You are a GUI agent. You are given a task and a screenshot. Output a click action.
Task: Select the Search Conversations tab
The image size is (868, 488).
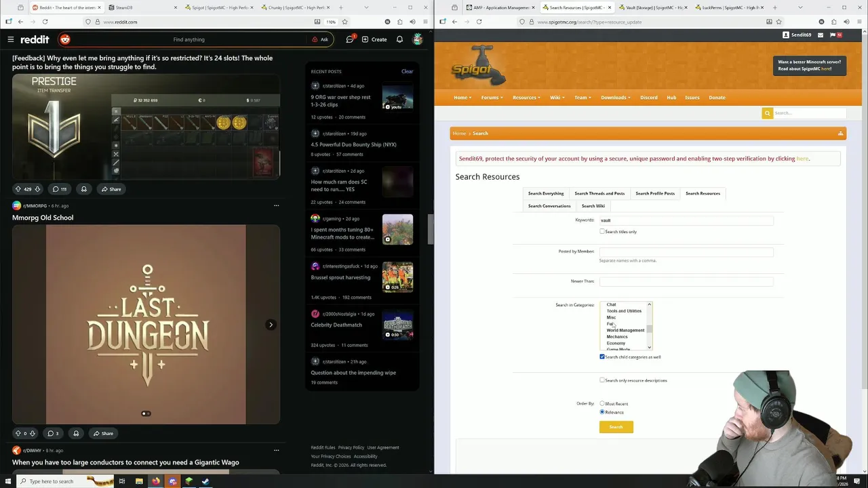point(549,206)
